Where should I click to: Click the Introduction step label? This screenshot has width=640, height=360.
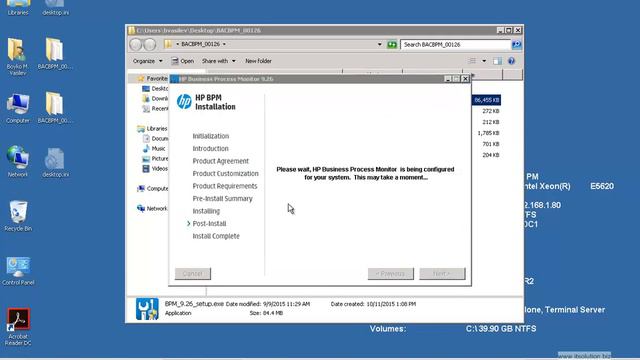tap(210, 149)
